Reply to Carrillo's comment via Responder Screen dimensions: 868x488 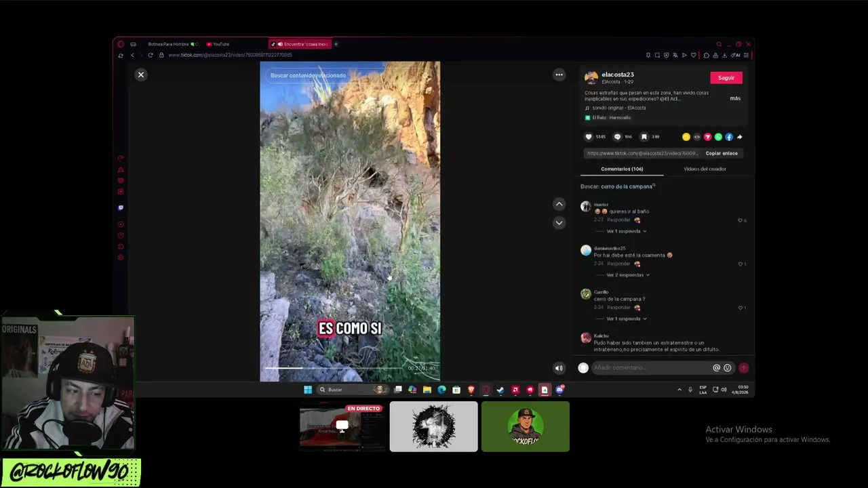(x=619, y=308)
